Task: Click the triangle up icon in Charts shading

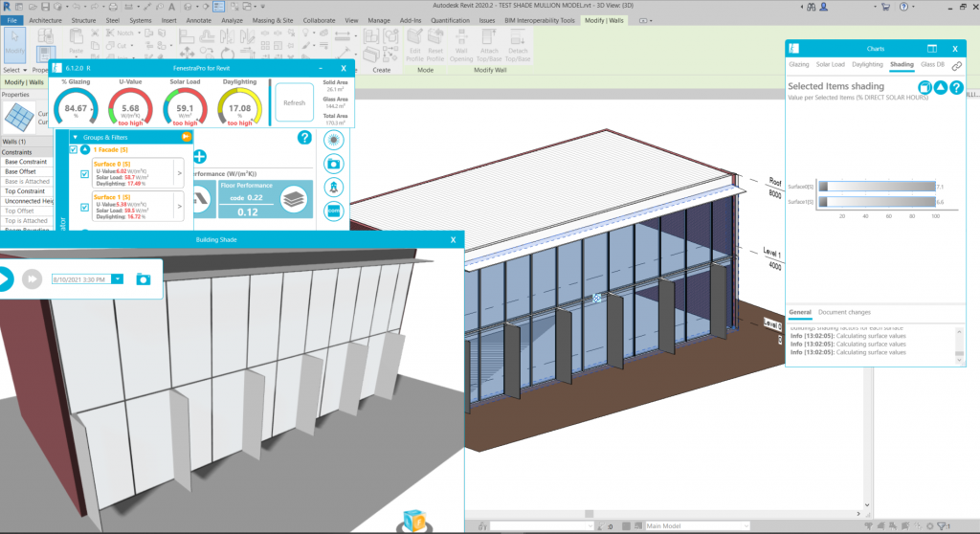Action: (941, 87)
